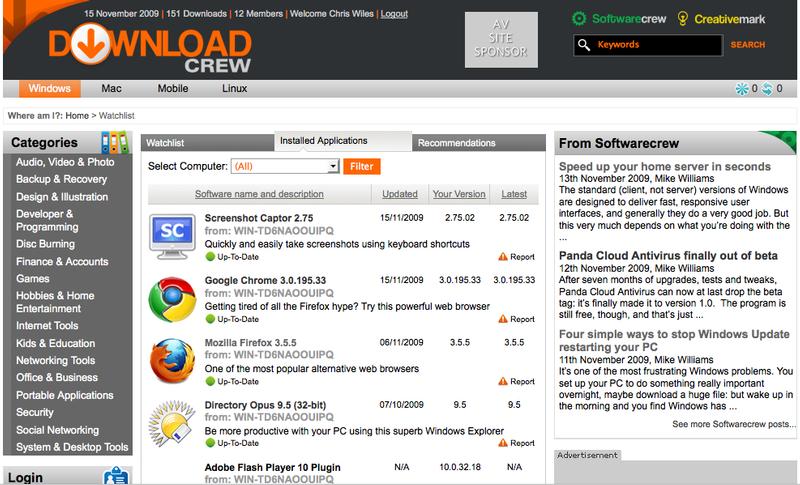This screenshot has width=800, height=485.
Task: Click the Logout link
Action: pyautogui.click(x=394, y=14)
